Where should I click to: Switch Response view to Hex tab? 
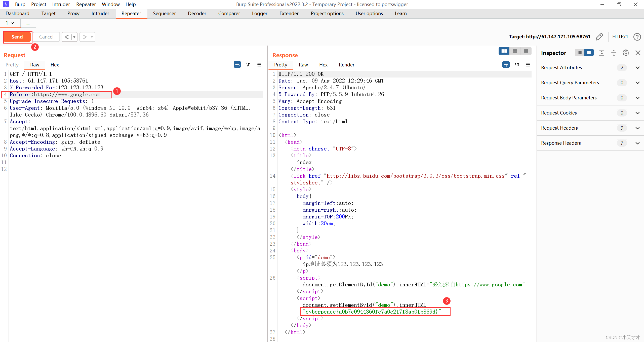(x=323, y=65)
